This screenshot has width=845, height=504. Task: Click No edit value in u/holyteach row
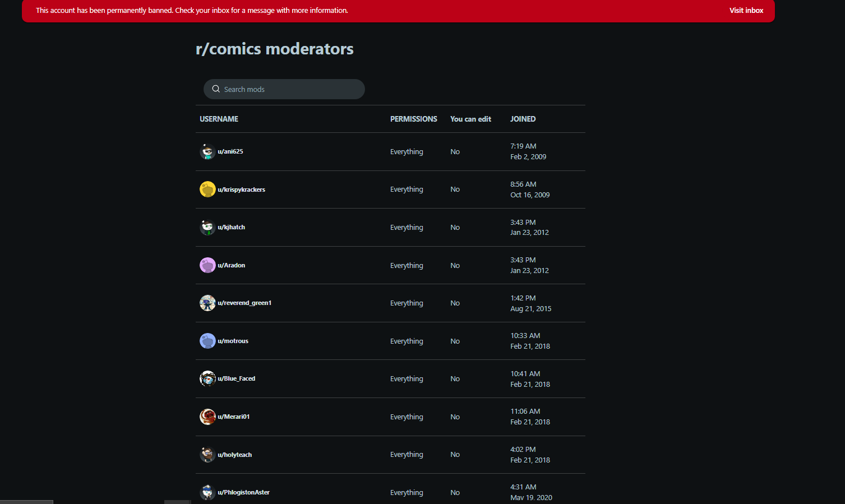(455, 455)
